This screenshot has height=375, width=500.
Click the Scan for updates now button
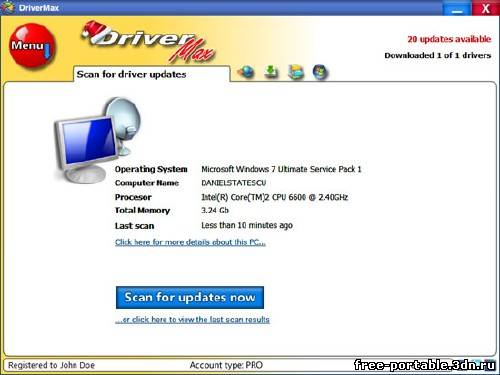(190, 297)
